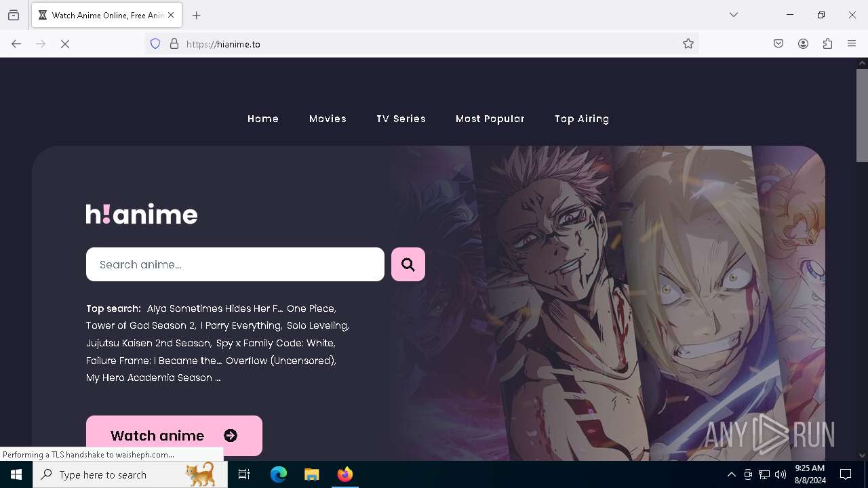The height and width of the screenshot is (488, 868).
Task: Show hidden system tray icons
Action: point(732,474)
